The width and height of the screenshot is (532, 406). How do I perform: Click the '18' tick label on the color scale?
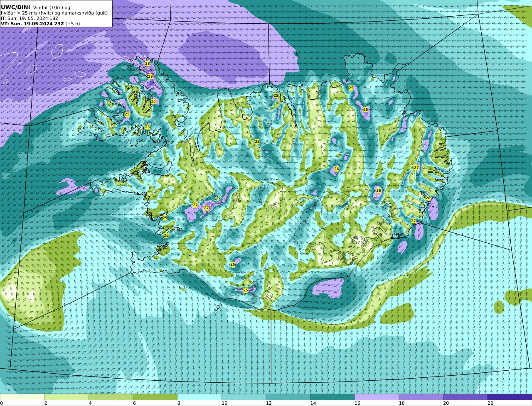pos(402,403)
